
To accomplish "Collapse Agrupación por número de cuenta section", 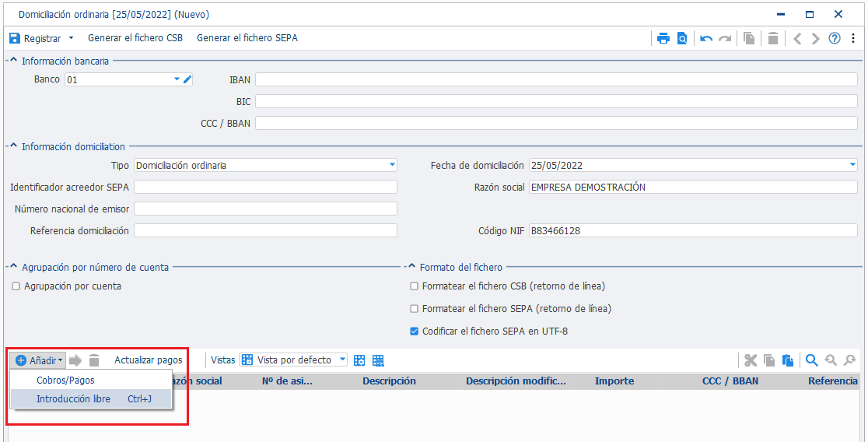I will coord(14,267).
